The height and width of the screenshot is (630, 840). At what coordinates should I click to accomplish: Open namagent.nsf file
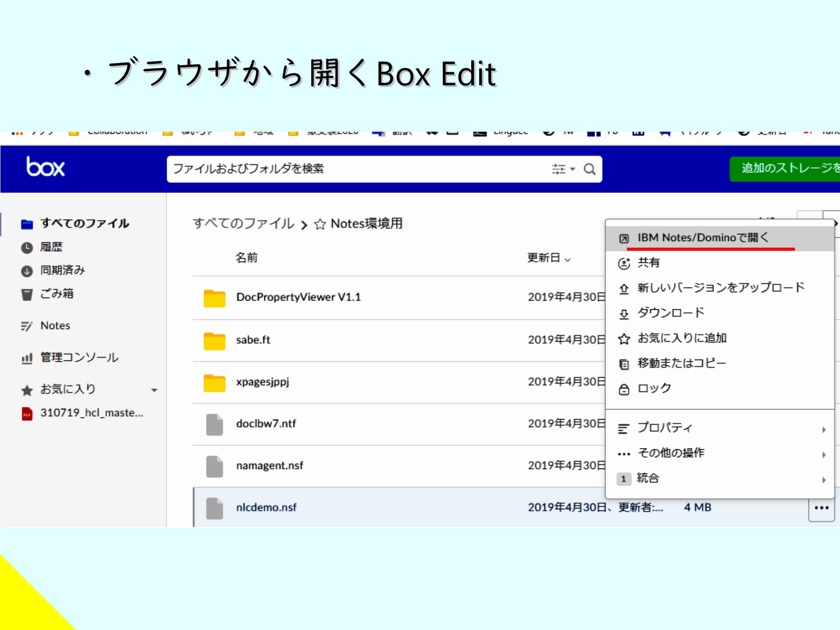269,465
